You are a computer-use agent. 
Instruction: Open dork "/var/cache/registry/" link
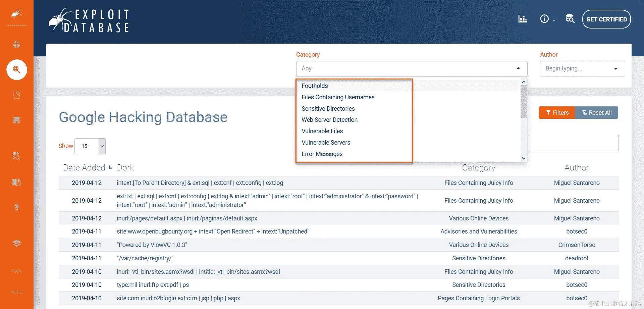coord(145,258)
